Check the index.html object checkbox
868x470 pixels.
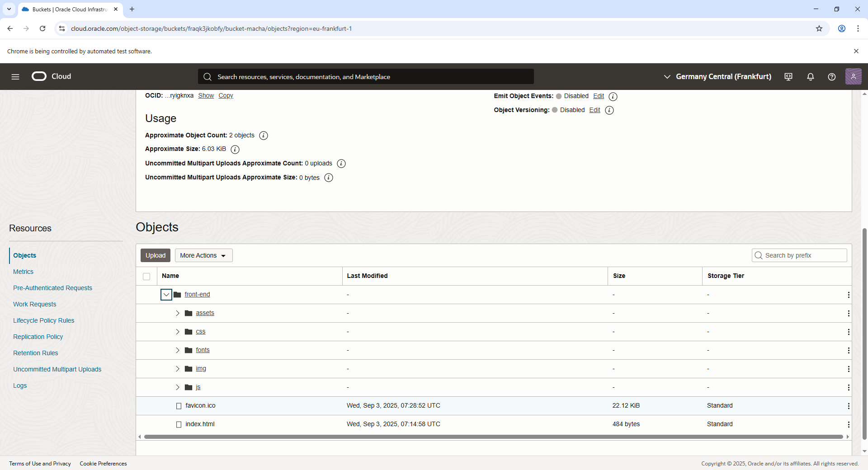pyautogui.click(x=179, y=424)
